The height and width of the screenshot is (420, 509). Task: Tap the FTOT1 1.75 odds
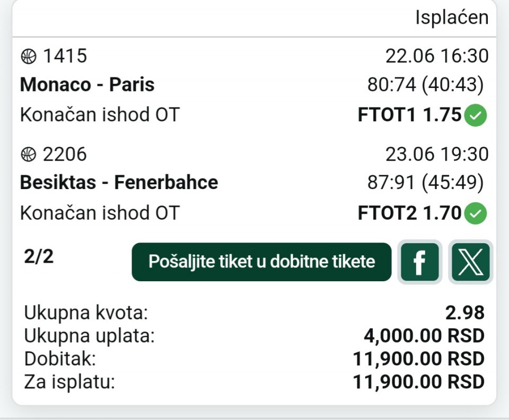(x=409, y=114)
